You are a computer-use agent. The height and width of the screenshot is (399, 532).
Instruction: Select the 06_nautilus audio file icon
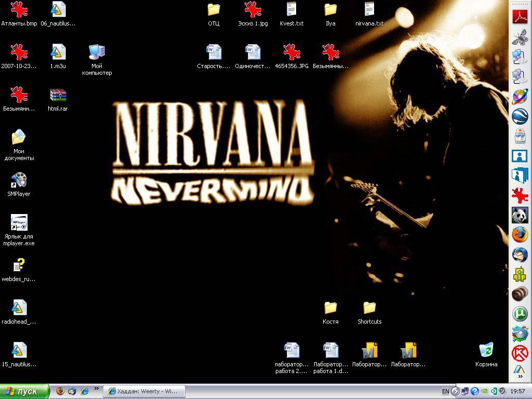pyautogui.click(x=58, y=14)
